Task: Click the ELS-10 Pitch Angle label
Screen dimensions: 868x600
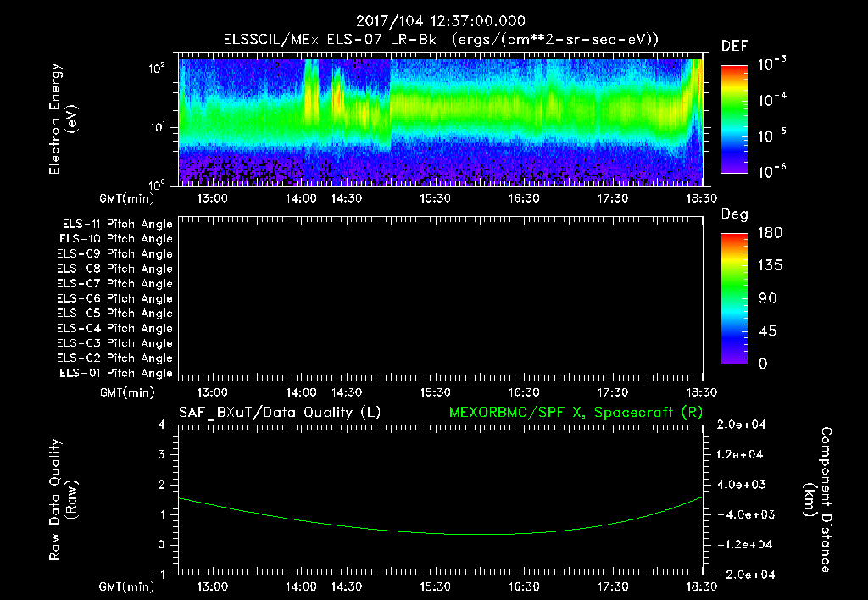Action: [x=115, y=239]
